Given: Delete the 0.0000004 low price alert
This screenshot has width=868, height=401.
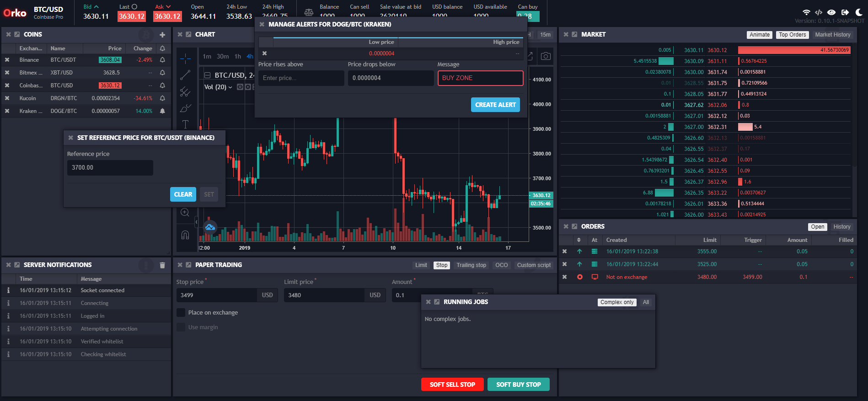Looking at the screenshot, I should (265, 53).
